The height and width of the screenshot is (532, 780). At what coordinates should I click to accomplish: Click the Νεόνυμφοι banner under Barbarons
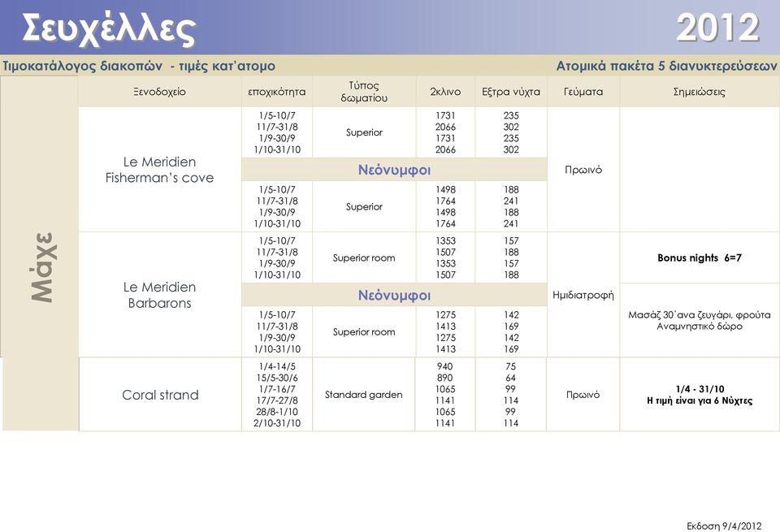[x=395, y=295]
